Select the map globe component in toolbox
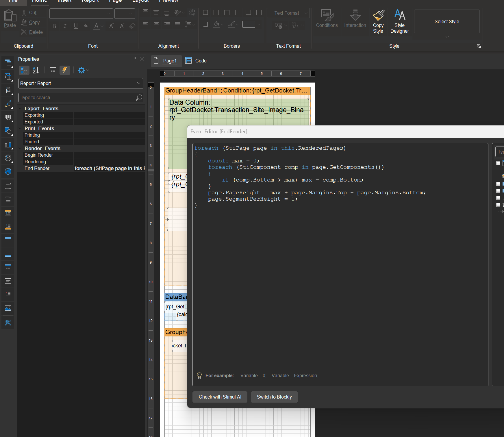This screenshot has height=437, width=504. tap(8, 171)
